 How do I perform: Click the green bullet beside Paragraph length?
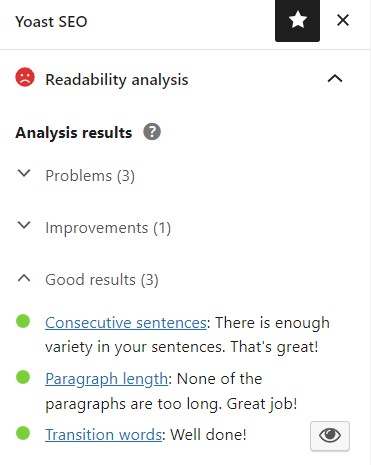23,377
